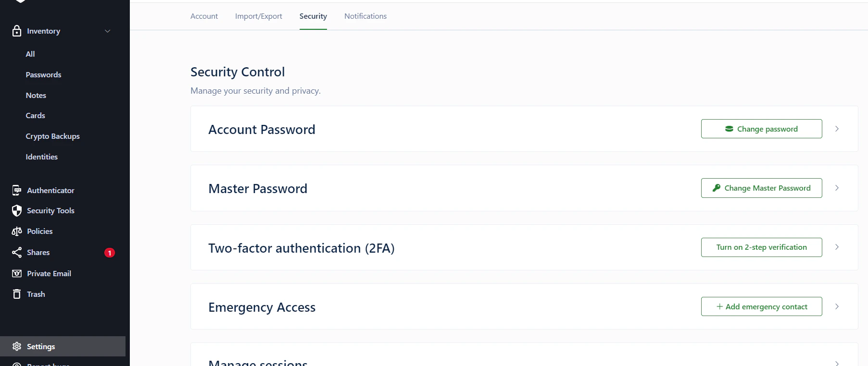Open Crypto Backups in the sidebar
Viewport: 868px width, 366px height.
coord(52,136)
